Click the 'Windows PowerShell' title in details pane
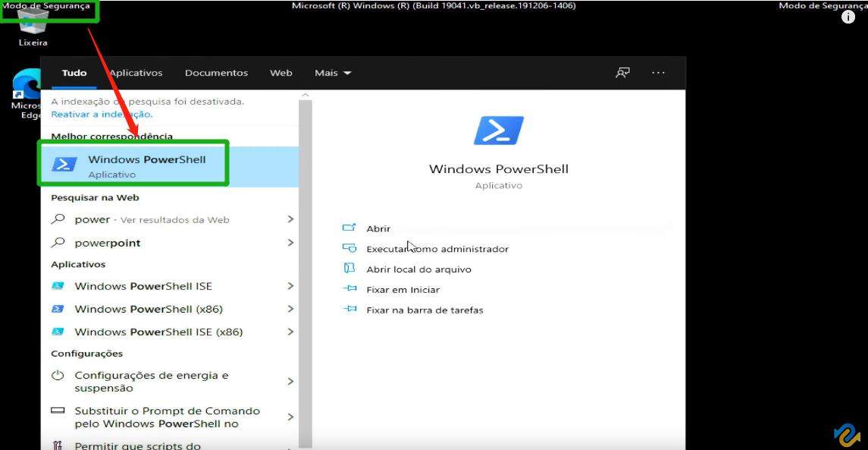Image resolution: width=868 pixels, height=450 pixels. tap(499, 169)
